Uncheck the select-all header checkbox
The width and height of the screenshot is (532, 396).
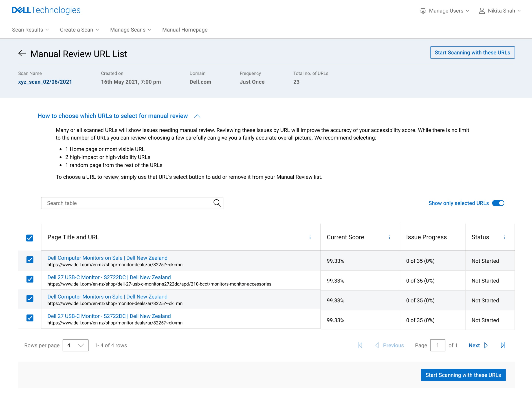30,238
